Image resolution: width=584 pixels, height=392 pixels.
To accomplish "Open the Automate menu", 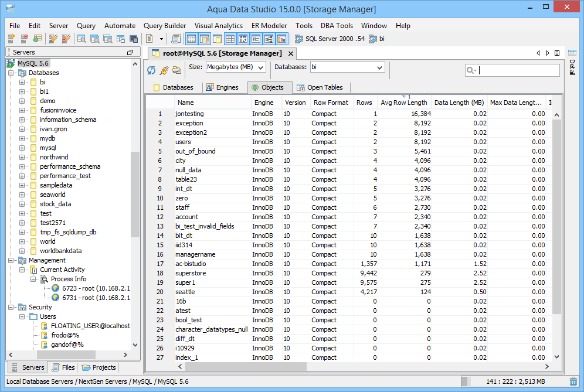I will [120, 26].
